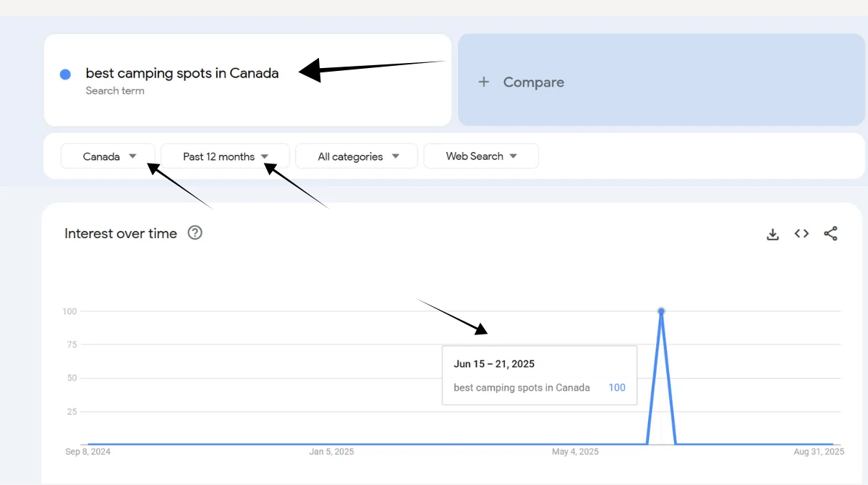Click the blue dot beside the search term
This screenshot has height=485, width=868.
coord(65,75)
